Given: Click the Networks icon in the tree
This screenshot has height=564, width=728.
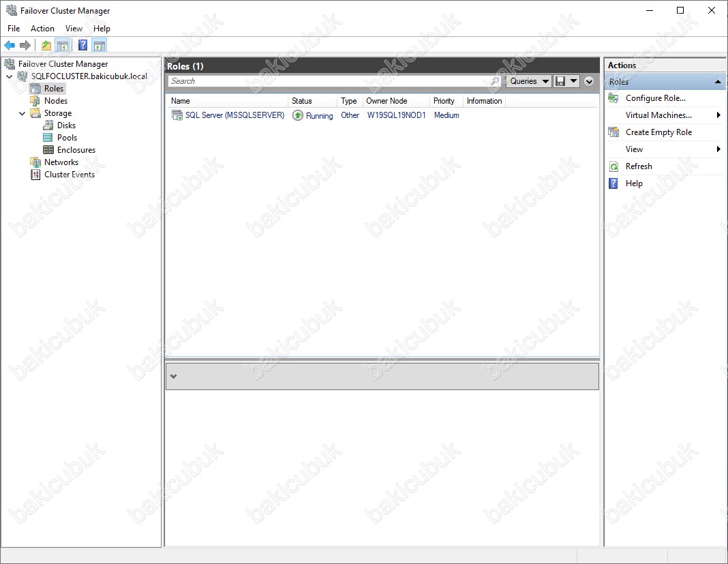Looking at the screenshot, I should pos(35,162).
